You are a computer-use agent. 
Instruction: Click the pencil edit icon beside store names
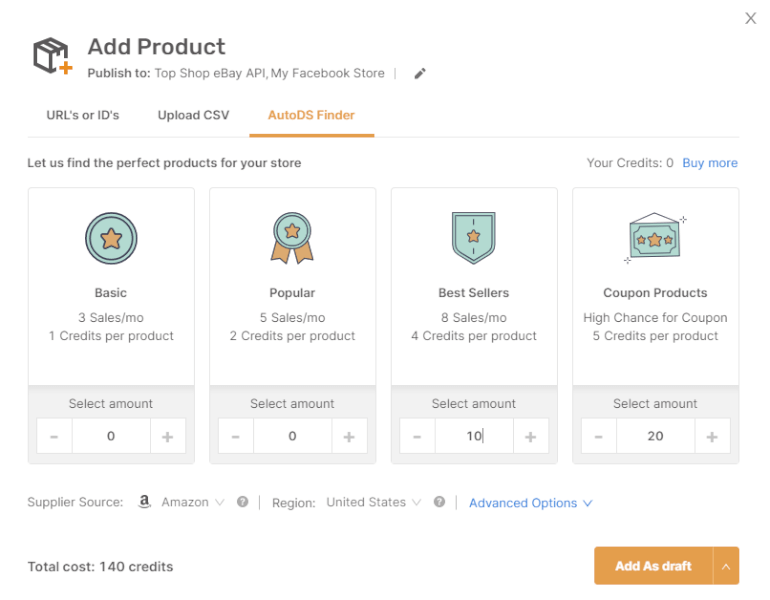[420, 73]
